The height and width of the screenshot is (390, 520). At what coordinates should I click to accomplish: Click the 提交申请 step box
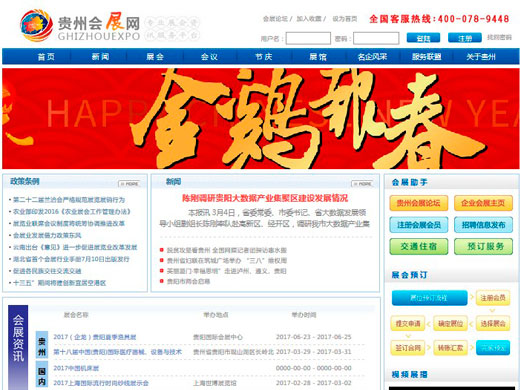(x=408, y=323)
